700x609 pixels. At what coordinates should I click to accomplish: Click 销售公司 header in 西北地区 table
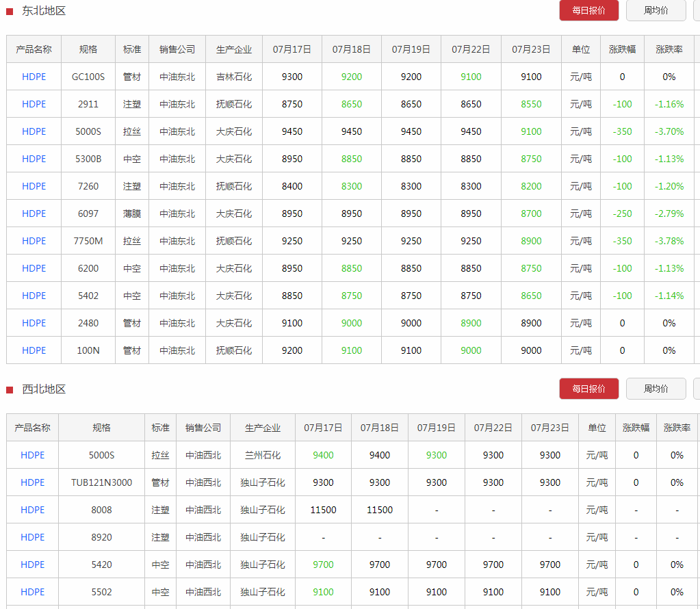pos(204,428)
